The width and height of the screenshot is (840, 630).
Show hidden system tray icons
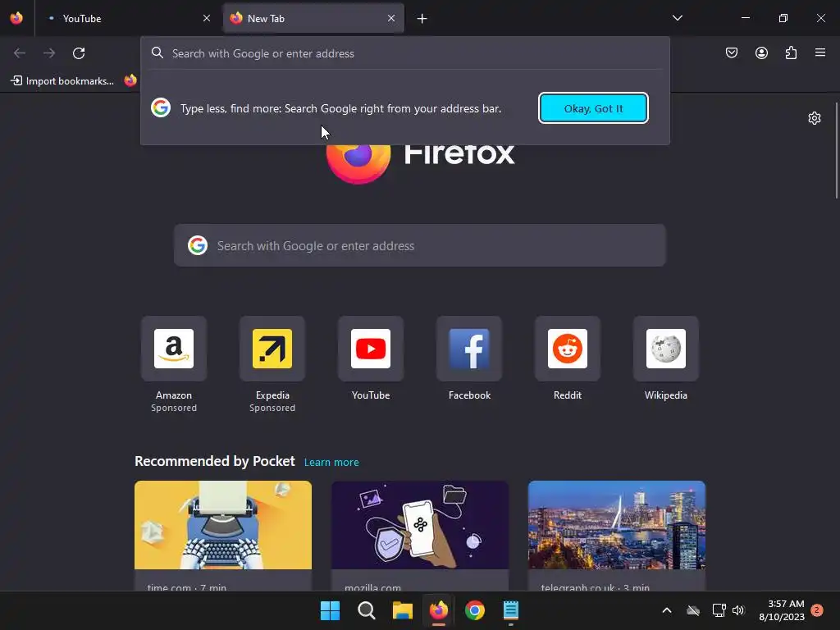tap(667, 610)
